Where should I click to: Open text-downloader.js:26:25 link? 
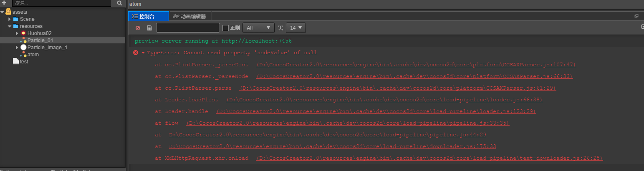pos(429,158)
